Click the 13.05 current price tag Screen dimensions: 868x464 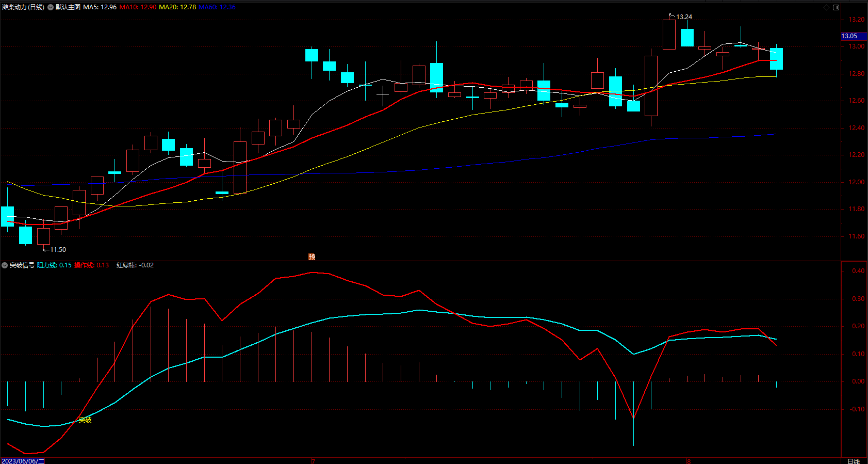pyautogui.click(x=854, y=36)
